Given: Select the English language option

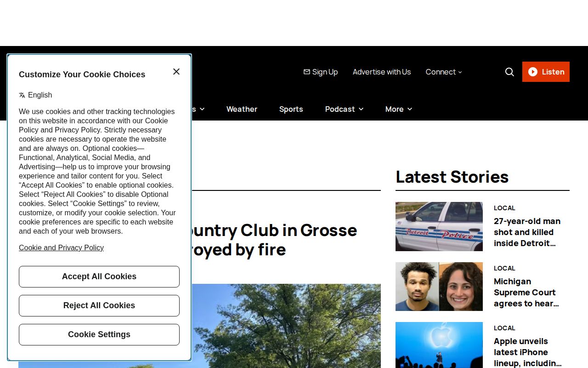Looking at the screenshot, I should click(x=40, y=95).
